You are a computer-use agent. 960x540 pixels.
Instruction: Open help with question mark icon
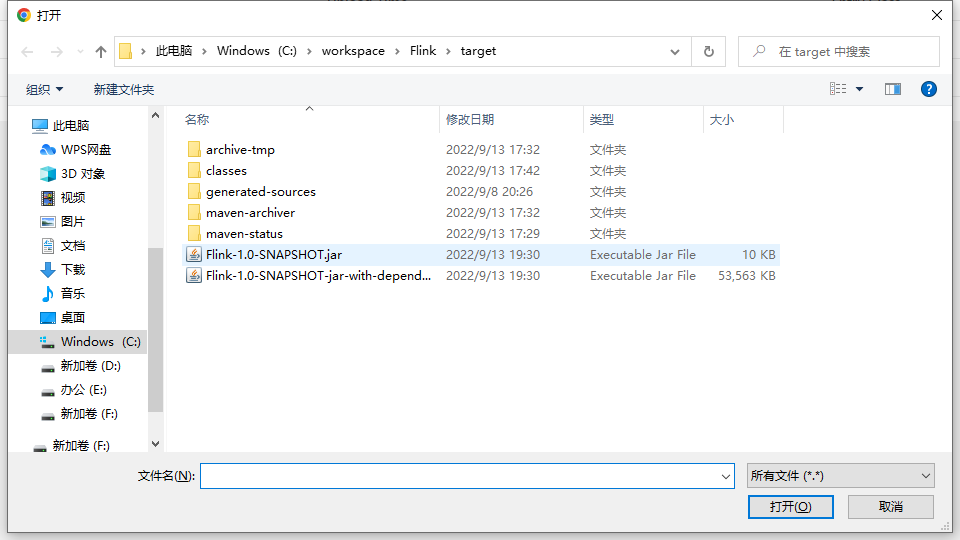coord(929,89)
